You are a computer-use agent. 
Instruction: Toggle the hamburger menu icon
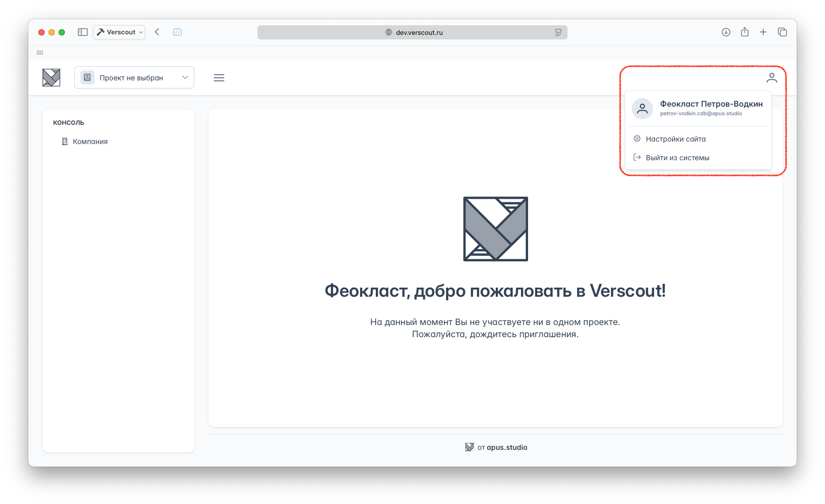219,78
